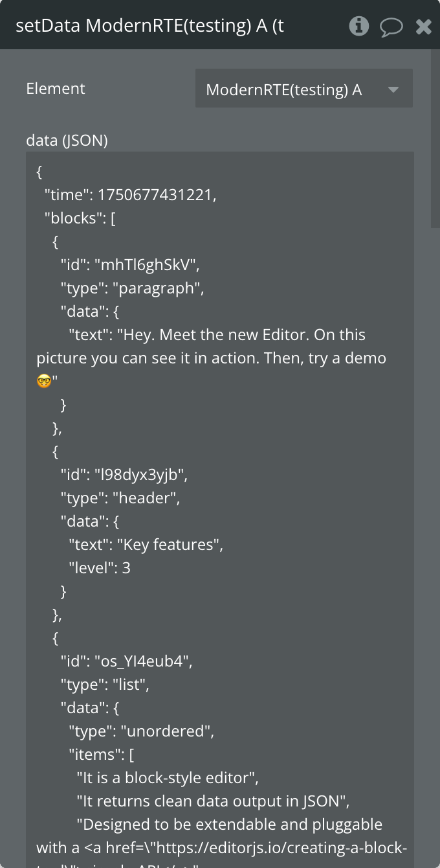The image size is (440, 868).
Task: Place cursor on id "os_YI4eub4" line
Action: pos(126,661)
